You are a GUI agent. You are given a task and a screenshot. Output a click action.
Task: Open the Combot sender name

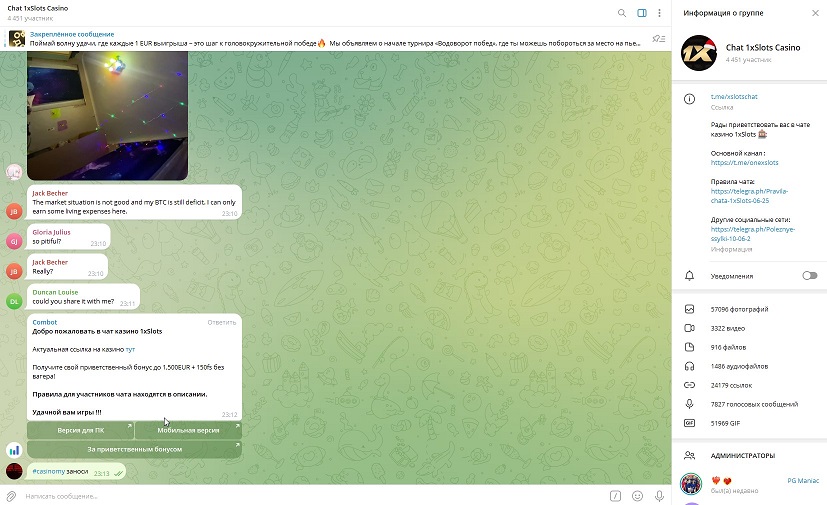point(45,322)
